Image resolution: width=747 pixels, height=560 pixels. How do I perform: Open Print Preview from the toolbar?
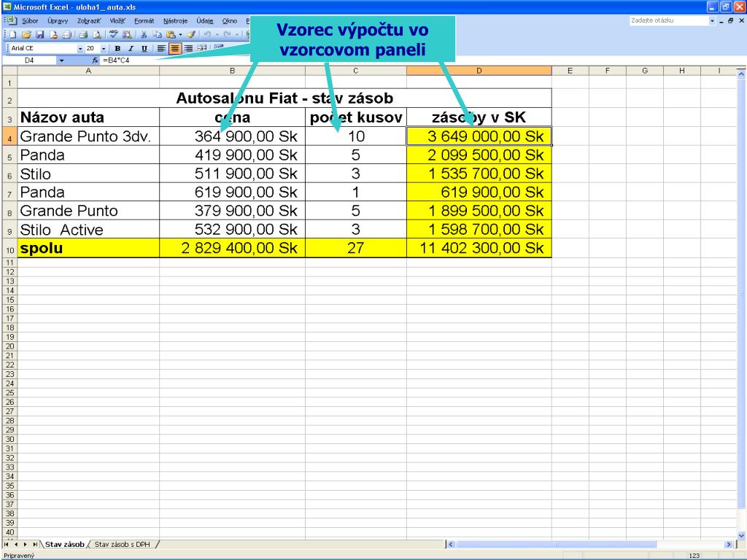point(97,35)
